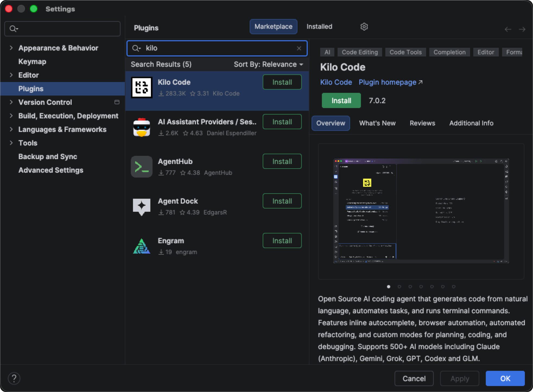
Task: Install the Engram plugin
Action: coord(282,241)
